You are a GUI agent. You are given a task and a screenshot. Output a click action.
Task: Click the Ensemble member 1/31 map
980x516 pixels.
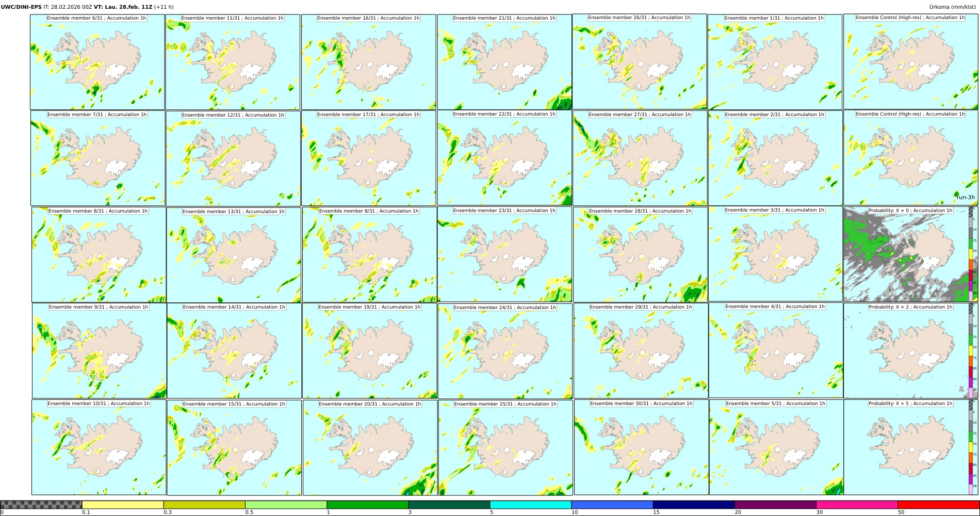pos(775,62)
